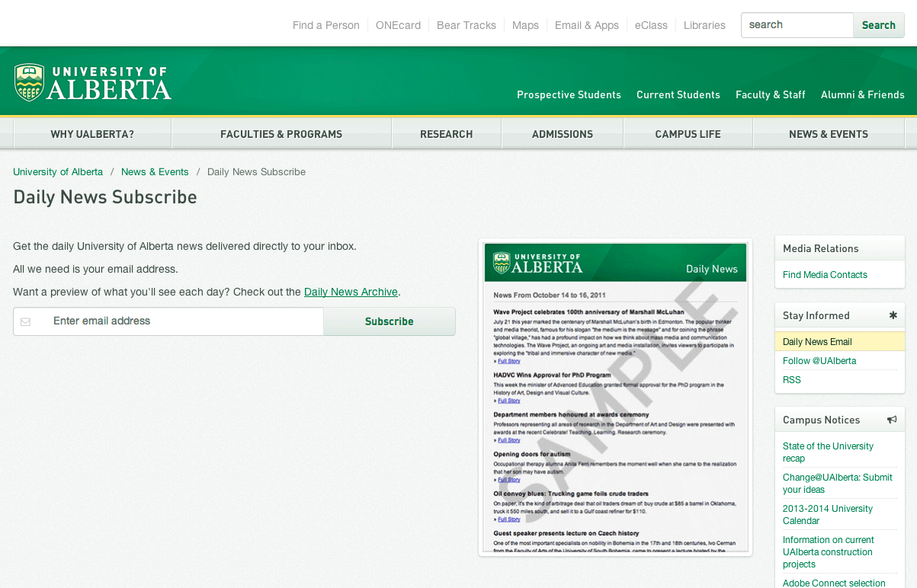Open the Campus Life menu

pos(688,134)
